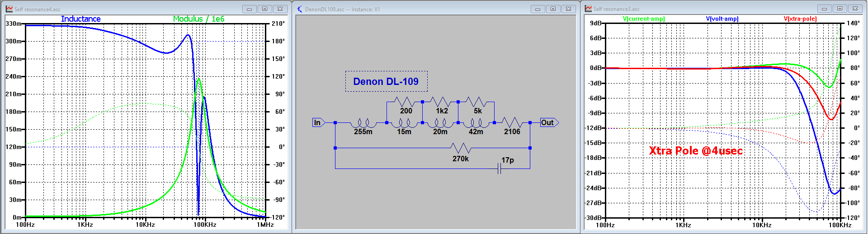The width and height of the screenshot is (868, 234).
Task: Select the 1k2 resistor symbol
Action: (440, 102)
